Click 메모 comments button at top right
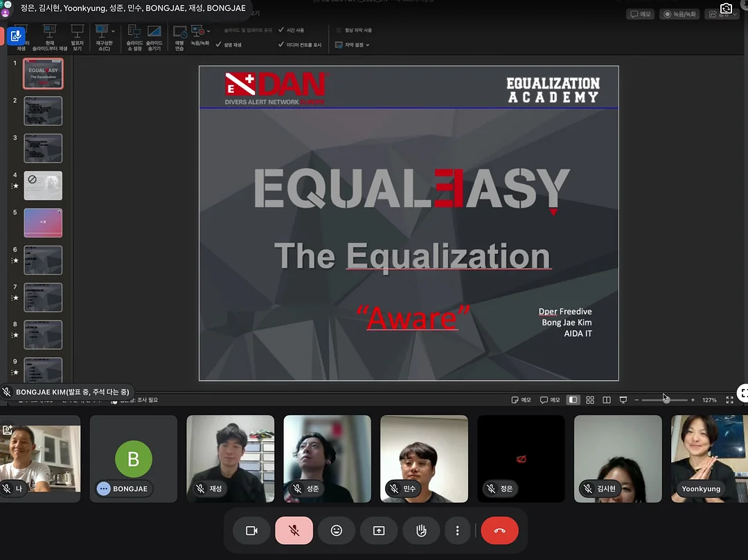748x560 pixels. [640, 15]
